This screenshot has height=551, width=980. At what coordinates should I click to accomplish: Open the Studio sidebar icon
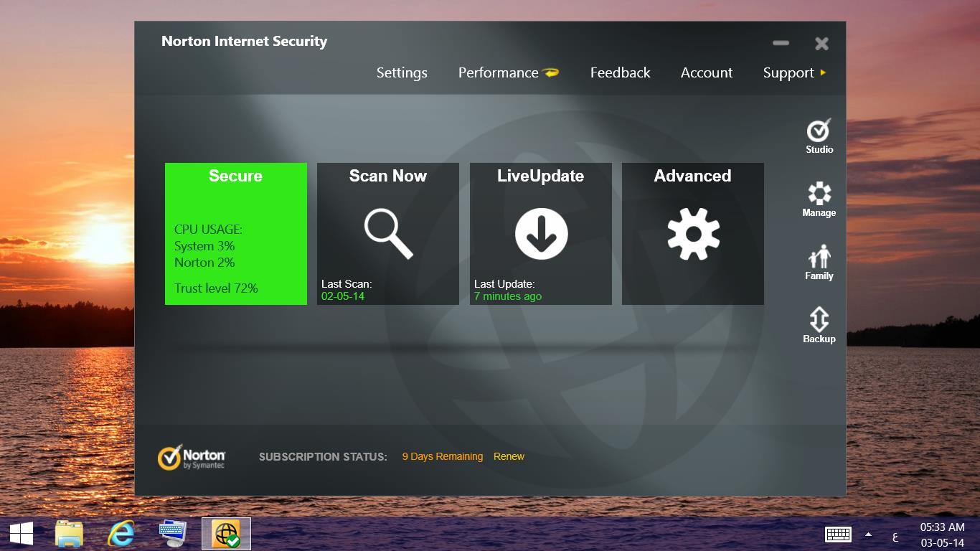click(819, 136)
